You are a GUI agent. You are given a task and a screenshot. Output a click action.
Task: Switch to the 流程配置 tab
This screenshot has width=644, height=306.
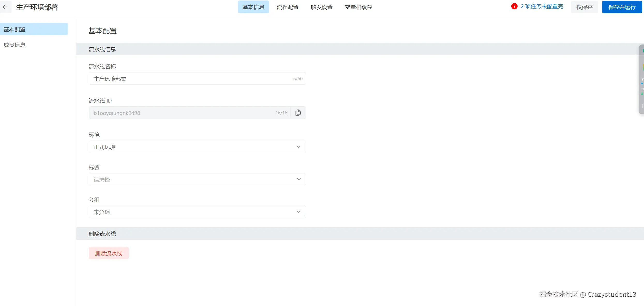tap(287, 7)
